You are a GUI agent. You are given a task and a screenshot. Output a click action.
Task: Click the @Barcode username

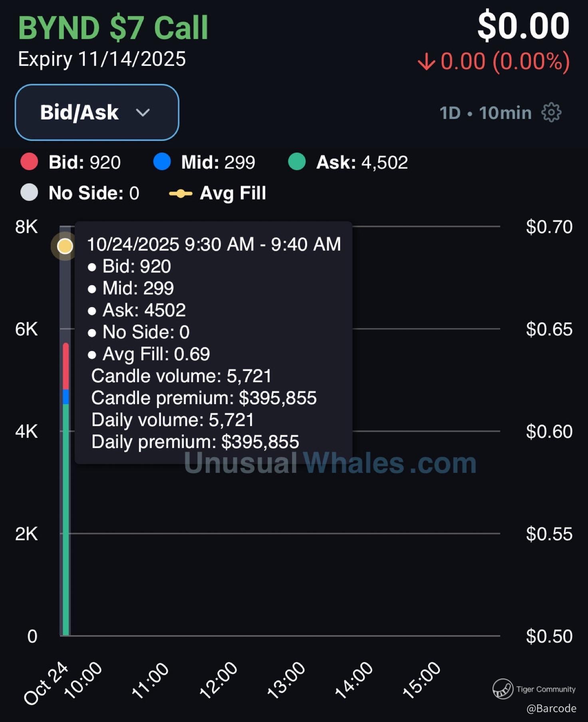[551, 708]
